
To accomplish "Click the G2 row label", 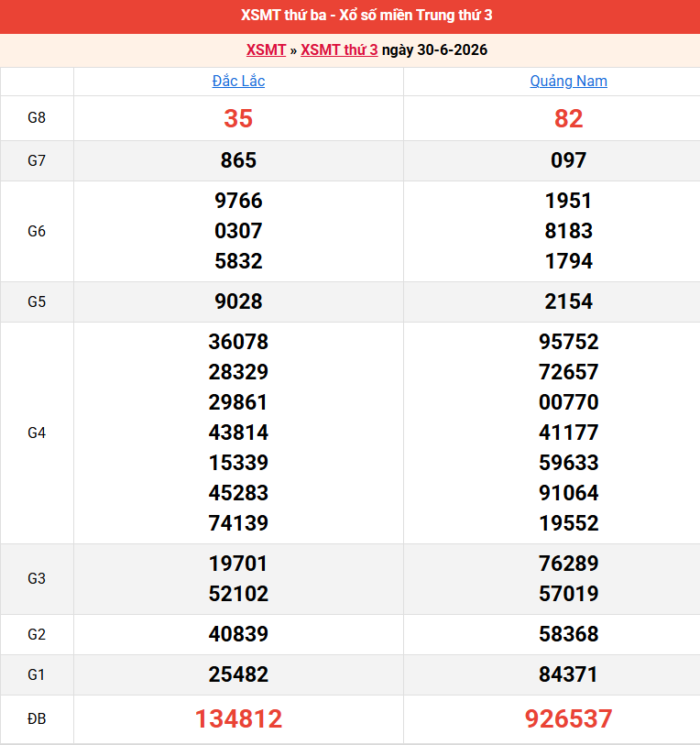I will pyautogui.click(x=37, y=634).
